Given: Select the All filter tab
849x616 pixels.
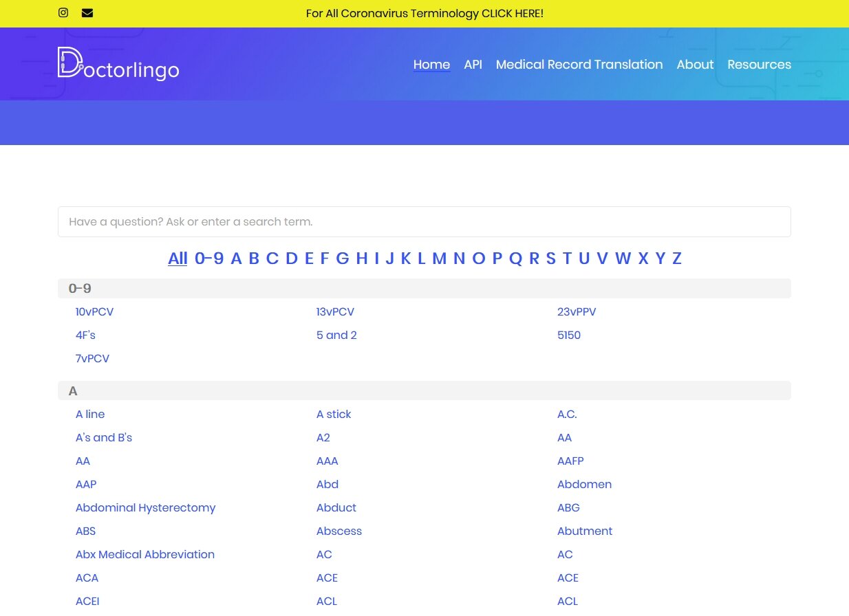Looking at the screenshot, I should (x=178, y=258).
